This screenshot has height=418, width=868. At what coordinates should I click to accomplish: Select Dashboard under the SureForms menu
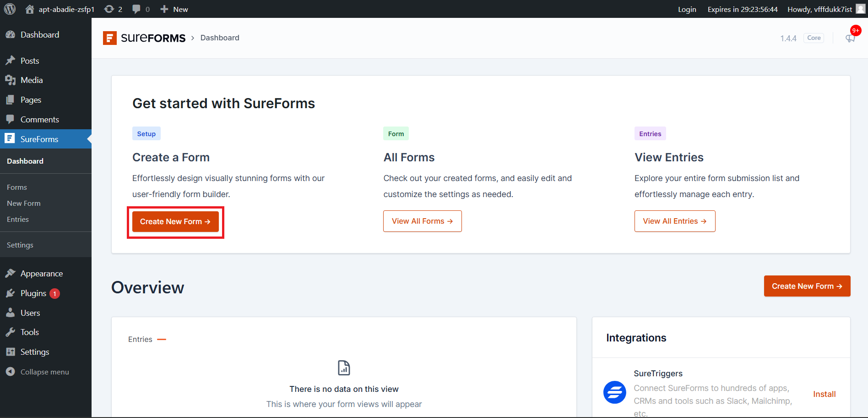click(25, 161)
